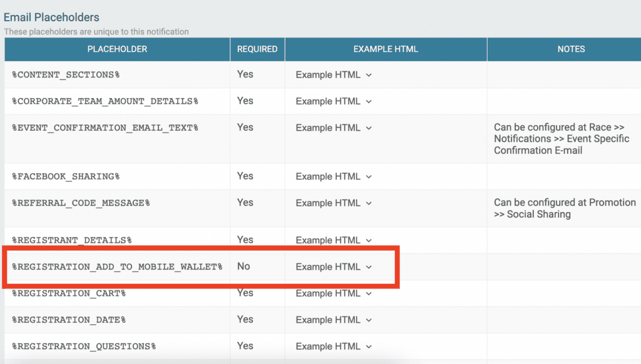Expand Example HTML for %EVENT_CONFIRMATION_EMAIL_TEXT%
641x364 pixels.
coord(334,128)
